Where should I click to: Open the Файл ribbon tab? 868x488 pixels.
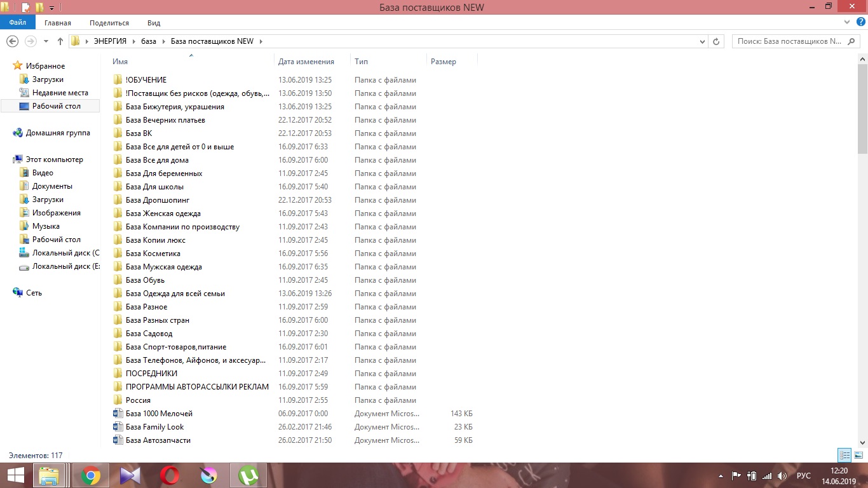(x=17, y=22)
